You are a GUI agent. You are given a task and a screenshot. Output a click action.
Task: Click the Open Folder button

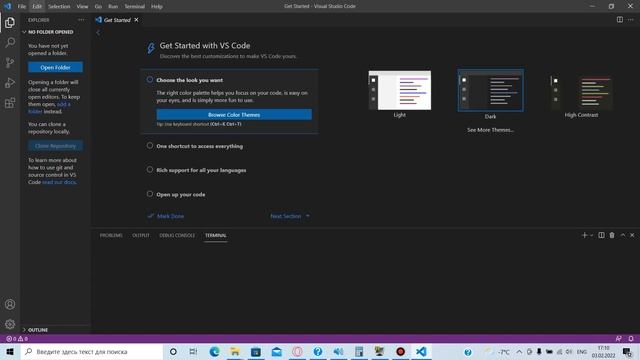pyautogui.click(x=56, y=67)
